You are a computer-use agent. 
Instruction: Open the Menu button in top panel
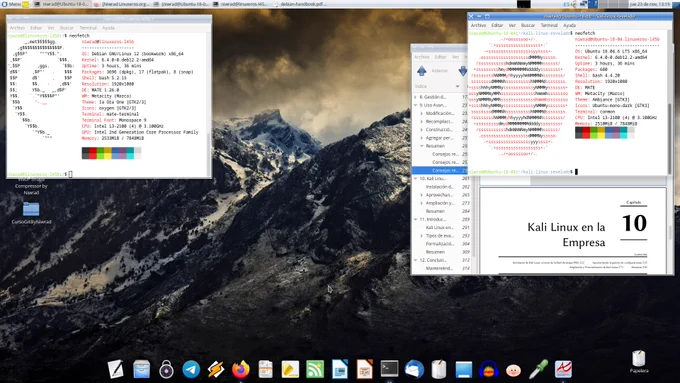[x=11, y=4]
